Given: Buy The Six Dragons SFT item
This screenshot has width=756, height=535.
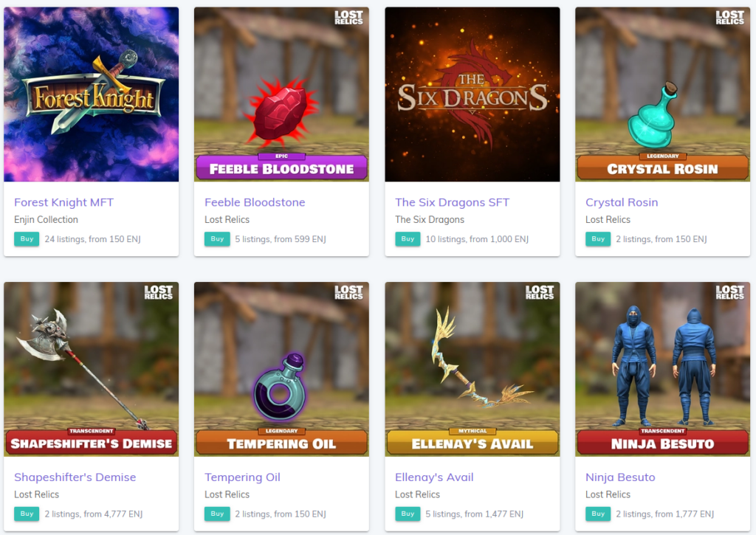Looking at the screenshot, I should tap(408, 239).
